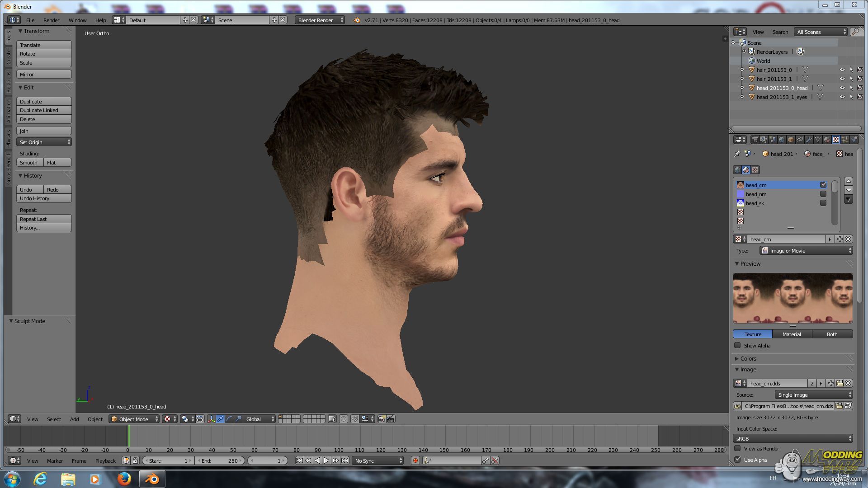This screenshot has height=488, width=868.
Task: Open the Modifiers wrench properties tab
Action: tap(809, 140)
